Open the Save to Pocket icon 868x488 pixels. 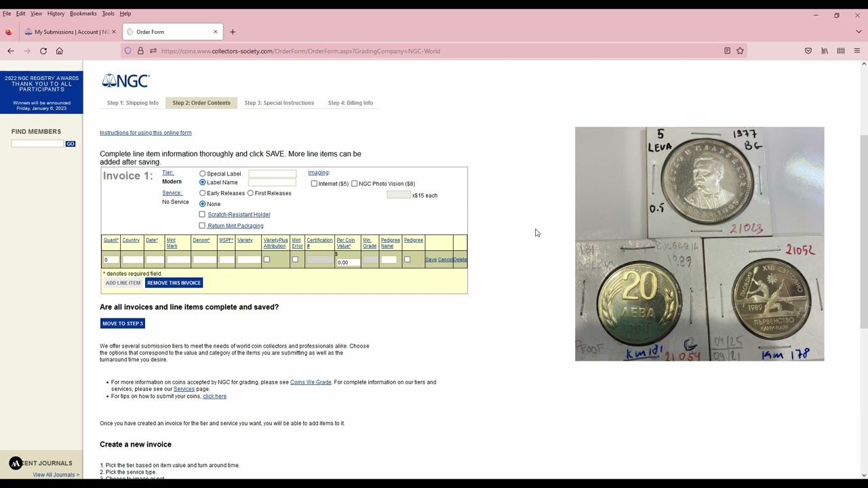point(808,51)
